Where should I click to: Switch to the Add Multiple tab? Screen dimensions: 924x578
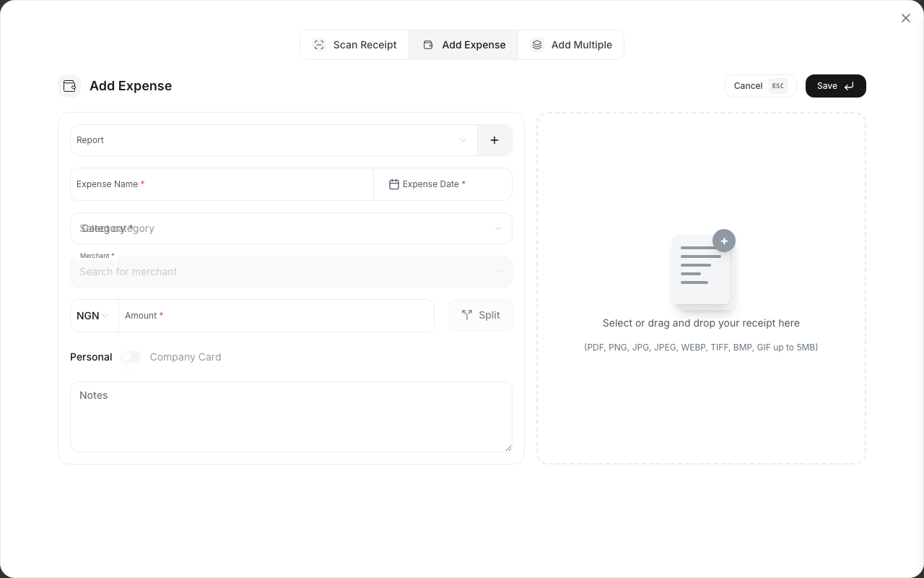(x=571, y=45)
